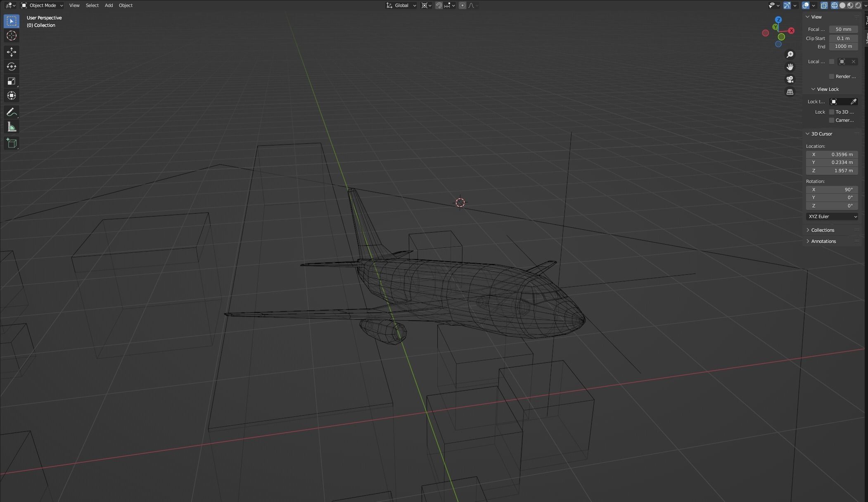Choose the Scale tool
Screen dimensions: 868x502
tap(12, 81)
